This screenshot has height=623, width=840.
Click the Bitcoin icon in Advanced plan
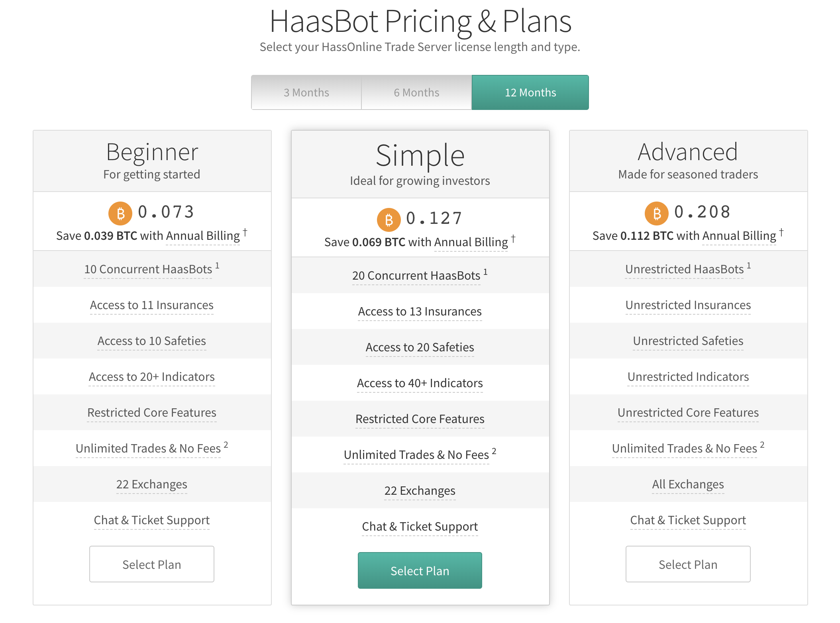click(657, 214)
